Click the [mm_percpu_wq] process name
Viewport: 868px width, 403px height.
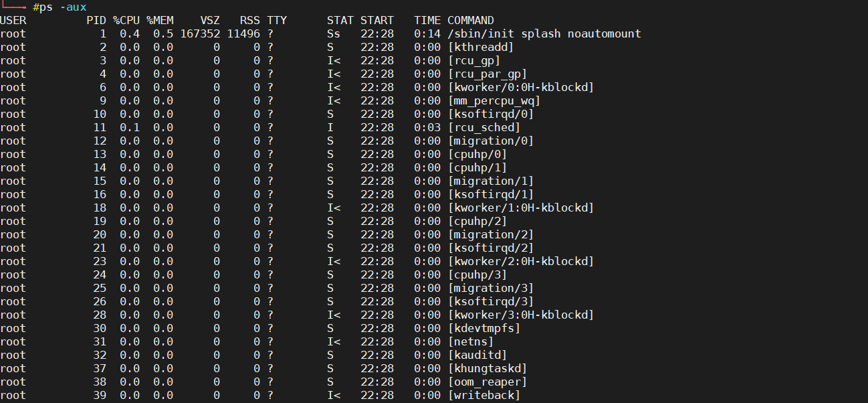pos(494,100)
